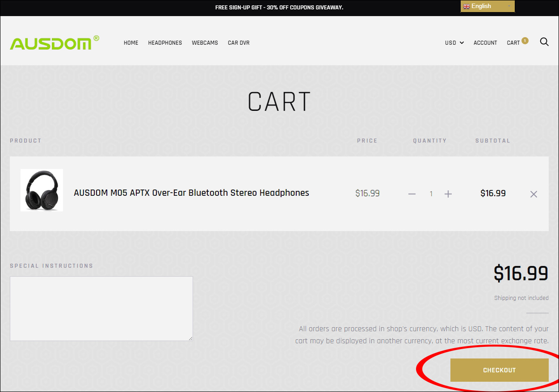Click the shop currency notice text
This screenshot has height=392, width=559.
coord(422,335)
